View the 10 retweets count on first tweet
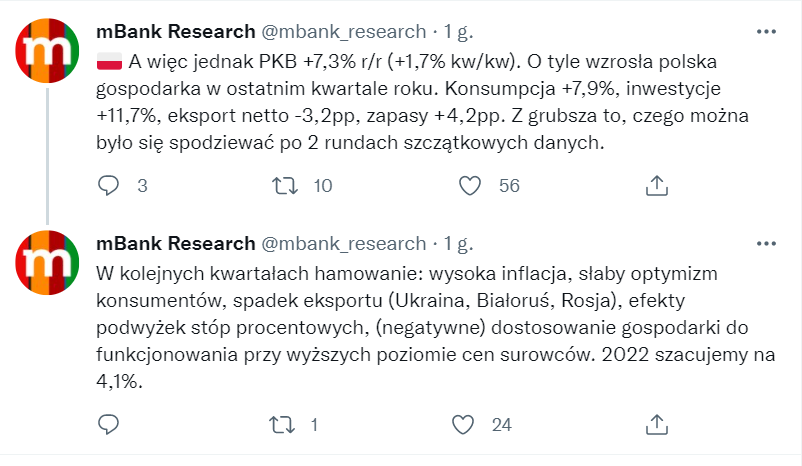This screenshot has height=466, width=802. 323,186
